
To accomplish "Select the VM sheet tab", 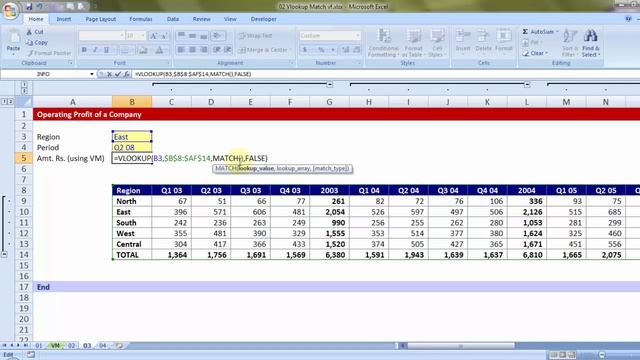I will [x=55, y=345].
